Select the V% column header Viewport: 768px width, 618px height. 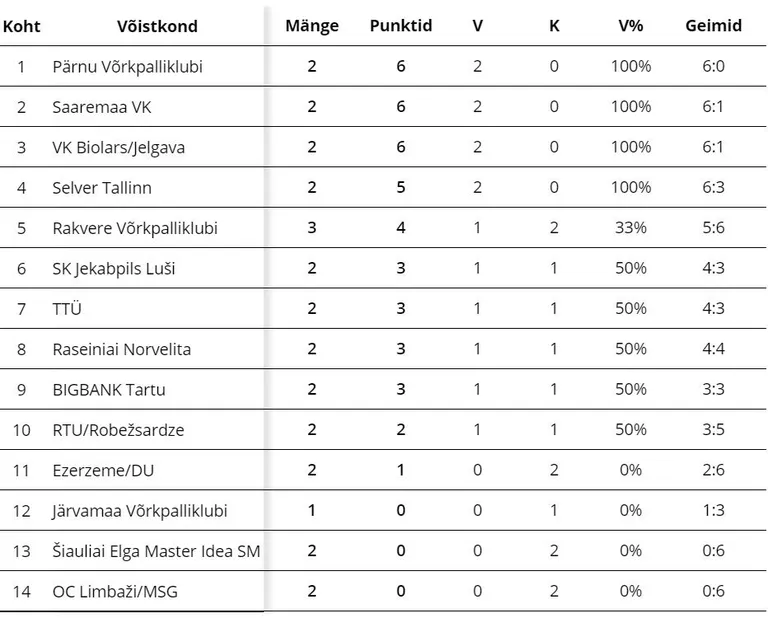(630, 25)
